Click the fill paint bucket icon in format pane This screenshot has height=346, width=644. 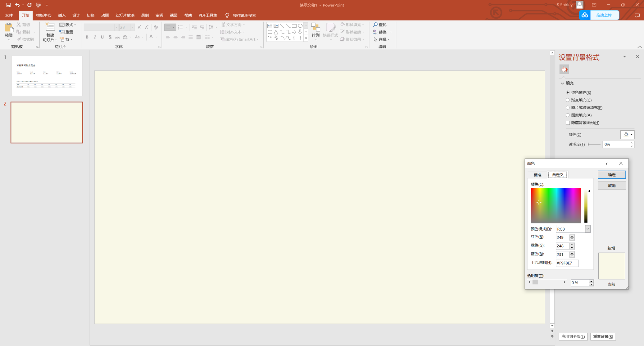coord(564,69)
